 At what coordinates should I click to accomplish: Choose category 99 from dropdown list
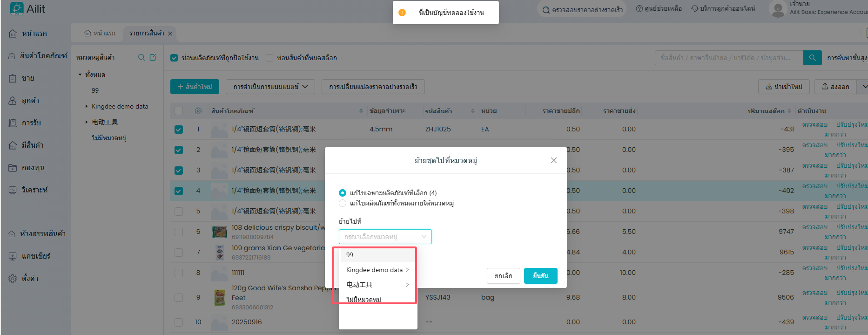350,255
